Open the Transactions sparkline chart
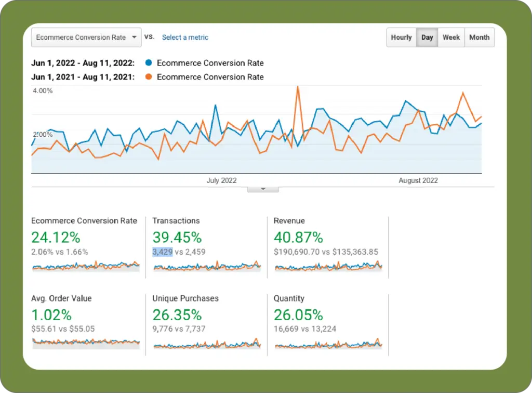The height and width of the screenshot is (393, 532). (x=207, y=267)
